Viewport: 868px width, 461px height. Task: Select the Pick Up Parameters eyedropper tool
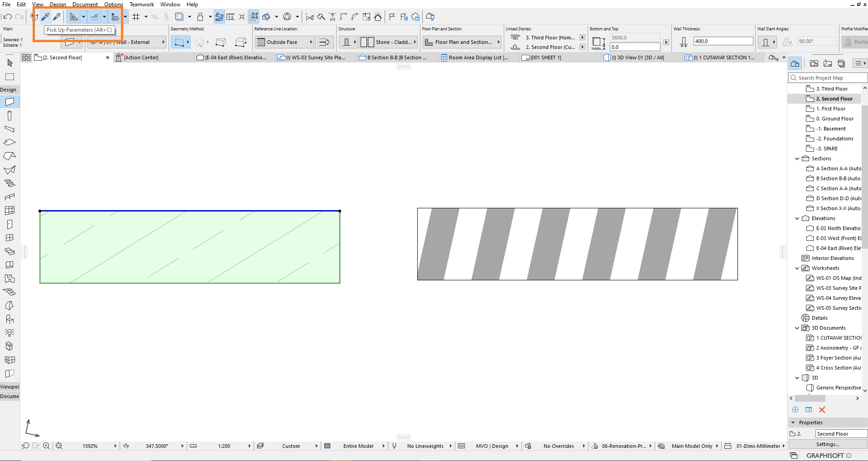click(x=46, y=16)
